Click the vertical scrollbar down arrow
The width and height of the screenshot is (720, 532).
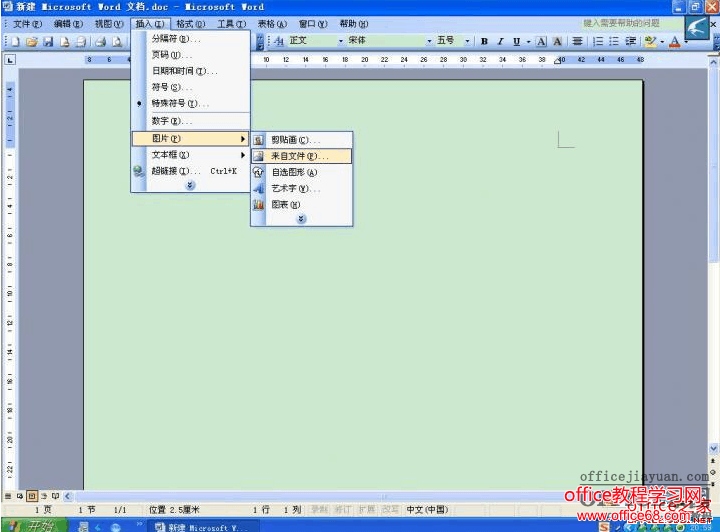(x=713, y=448)
